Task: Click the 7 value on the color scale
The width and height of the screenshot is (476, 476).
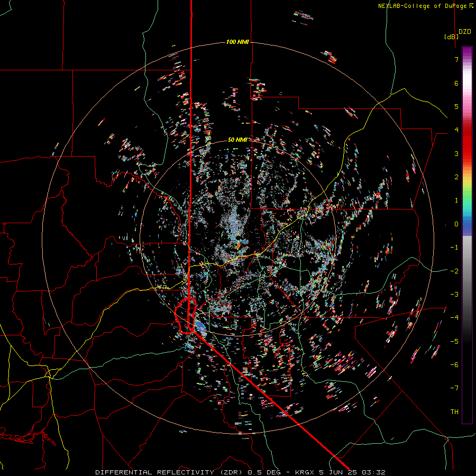Action: coord(456,59)
